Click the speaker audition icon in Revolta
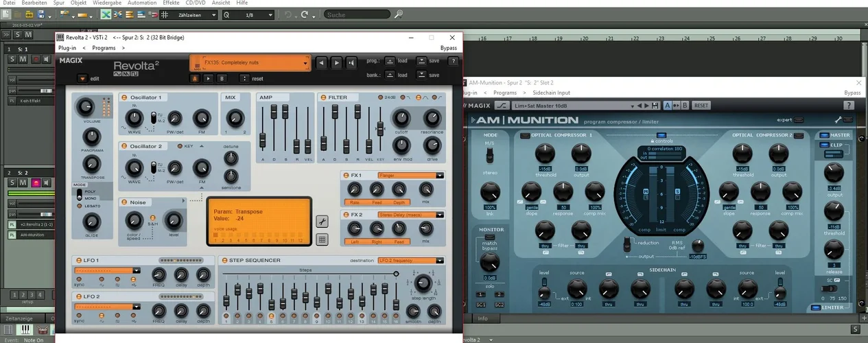Viewport: 868px width, 343px height. [x=351, y=62]
